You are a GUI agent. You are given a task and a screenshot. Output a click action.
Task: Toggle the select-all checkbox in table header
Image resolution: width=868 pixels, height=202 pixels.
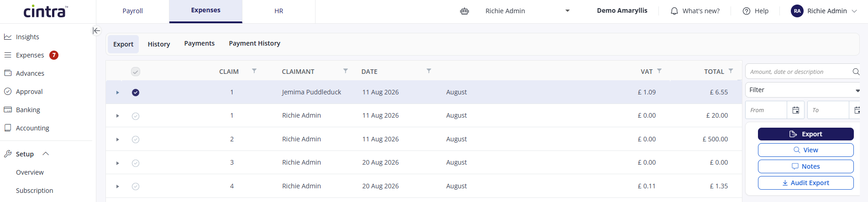pos(136,72)
